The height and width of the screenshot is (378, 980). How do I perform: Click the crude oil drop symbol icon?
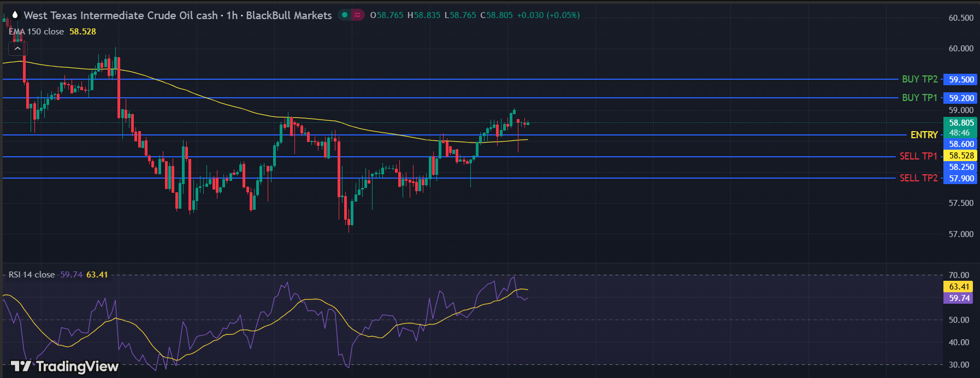15,15
